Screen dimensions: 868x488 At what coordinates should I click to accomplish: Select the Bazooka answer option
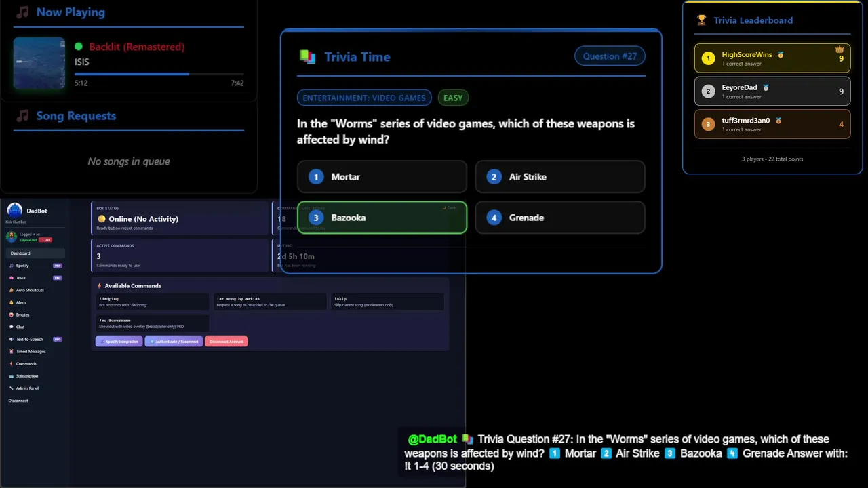pyautogui.click(x=382, y=218)
